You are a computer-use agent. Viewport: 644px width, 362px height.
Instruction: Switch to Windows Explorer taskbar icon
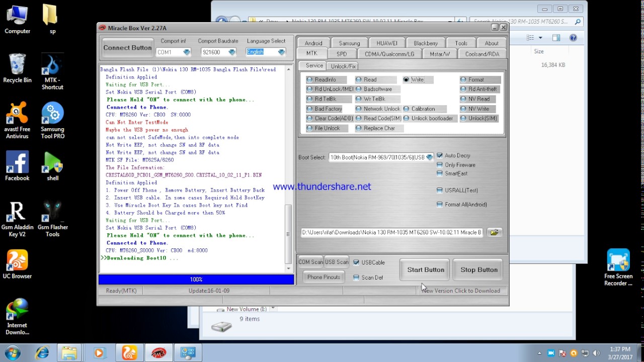[69, 353]
